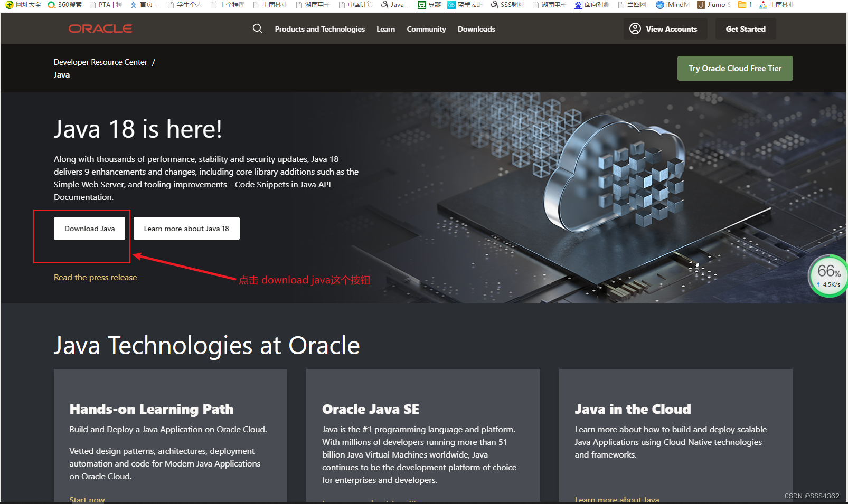This screenshot has height=504, width=848.
Task: Open the Read the press release link
Action: pyautogui.click(x=95, y=277)
